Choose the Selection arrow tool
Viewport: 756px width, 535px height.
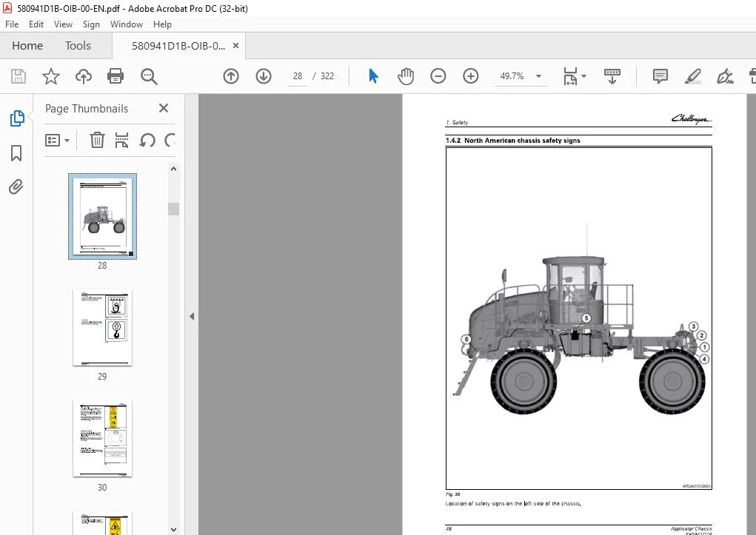(374, 76)
